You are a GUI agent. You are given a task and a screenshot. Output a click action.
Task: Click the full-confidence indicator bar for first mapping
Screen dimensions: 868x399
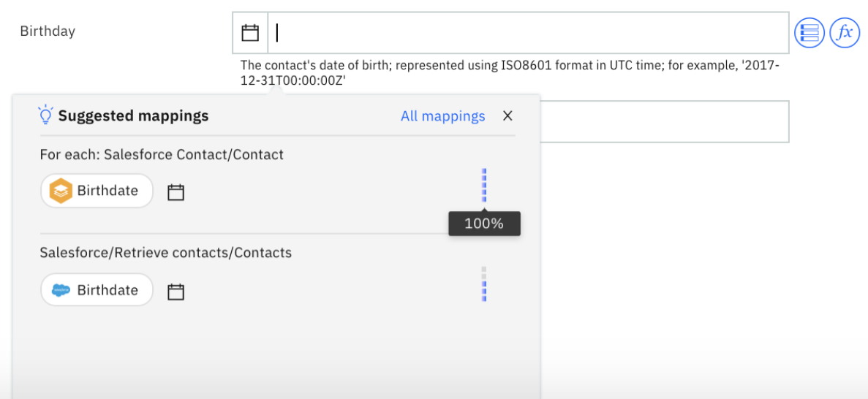[x=484, y=185]
